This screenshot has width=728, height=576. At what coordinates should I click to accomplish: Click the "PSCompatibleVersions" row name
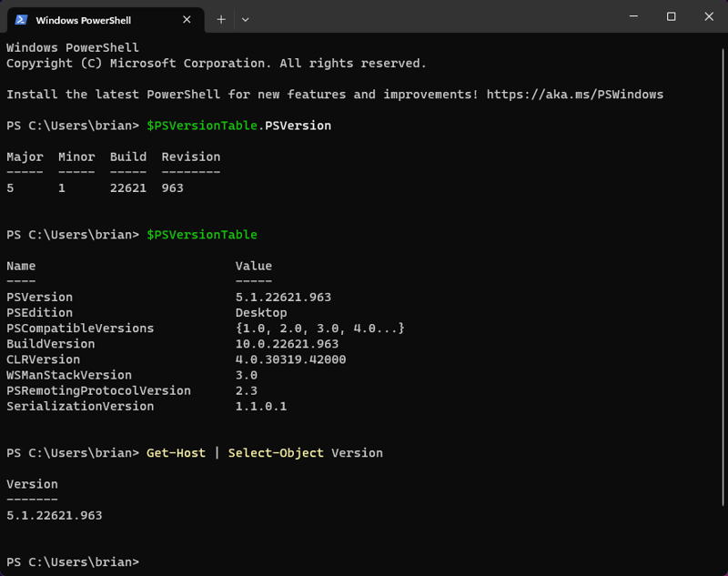pos(80,328)
